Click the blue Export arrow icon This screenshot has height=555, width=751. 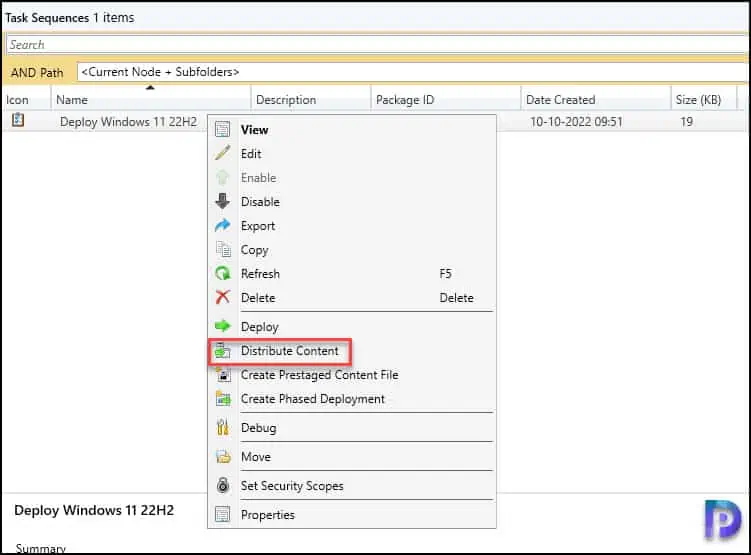[x=222, y=225]
